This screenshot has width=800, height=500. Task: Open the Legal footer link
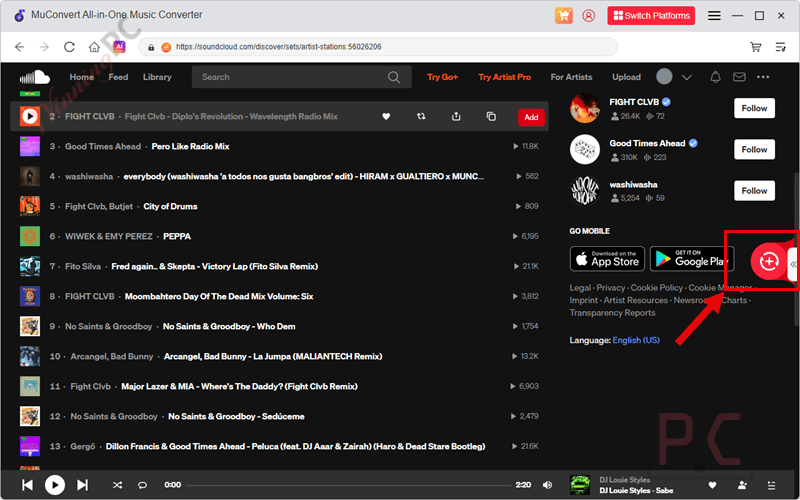click(580, 288)
